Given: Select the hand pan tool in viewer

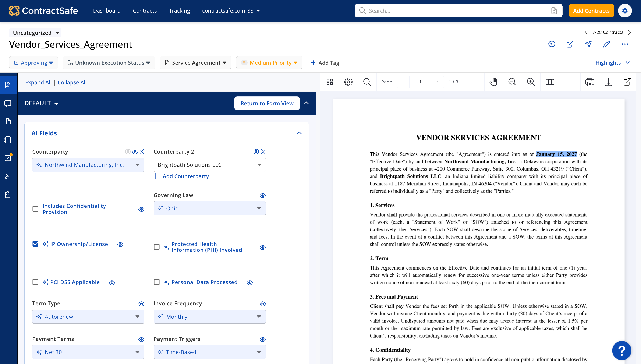Looking at the screenshot, I should point(493,82).
